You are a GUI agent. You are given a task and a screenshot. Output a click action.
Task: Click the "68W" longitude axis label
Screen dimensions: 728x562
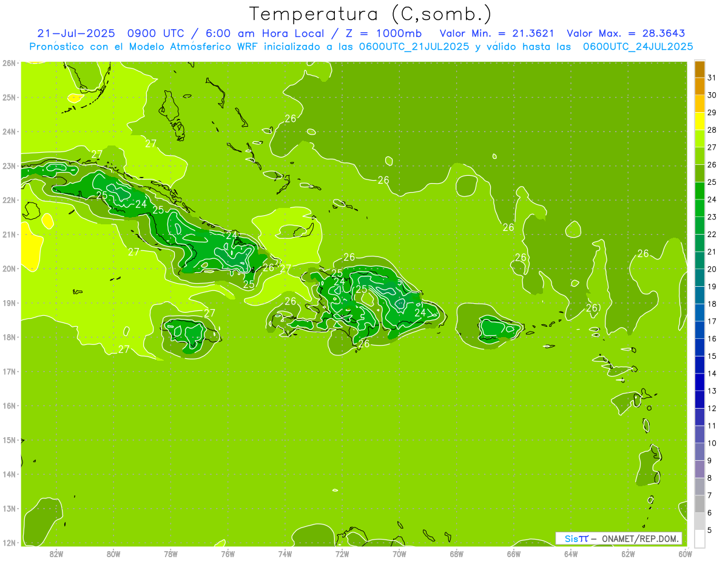(x=457, y=554)
